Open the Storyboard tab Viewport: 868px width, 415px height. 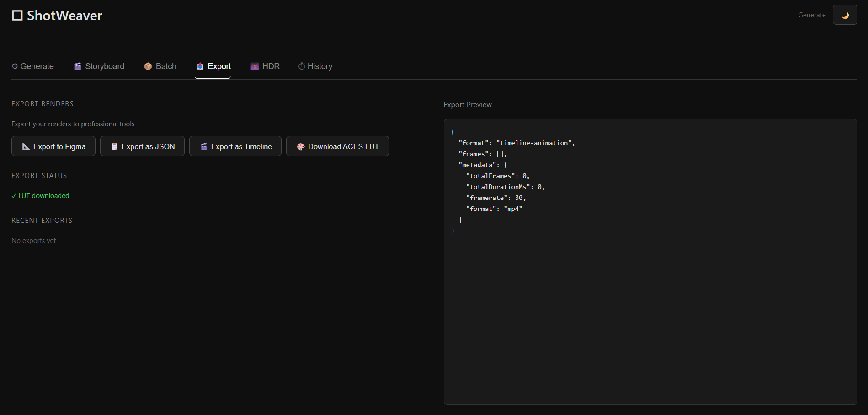pyautogui.click(x=99, y=66)
